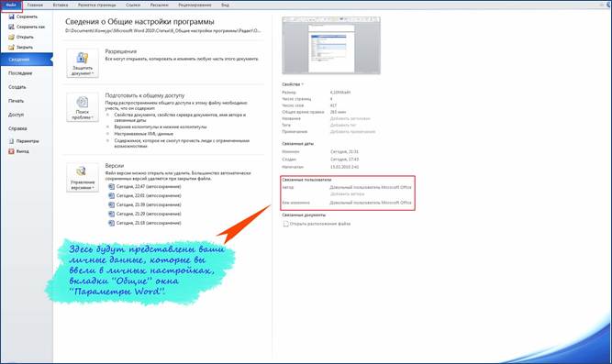612x364 pixels.
Task: Open the Защитить документ dropdown button
Action: (83, 63)
